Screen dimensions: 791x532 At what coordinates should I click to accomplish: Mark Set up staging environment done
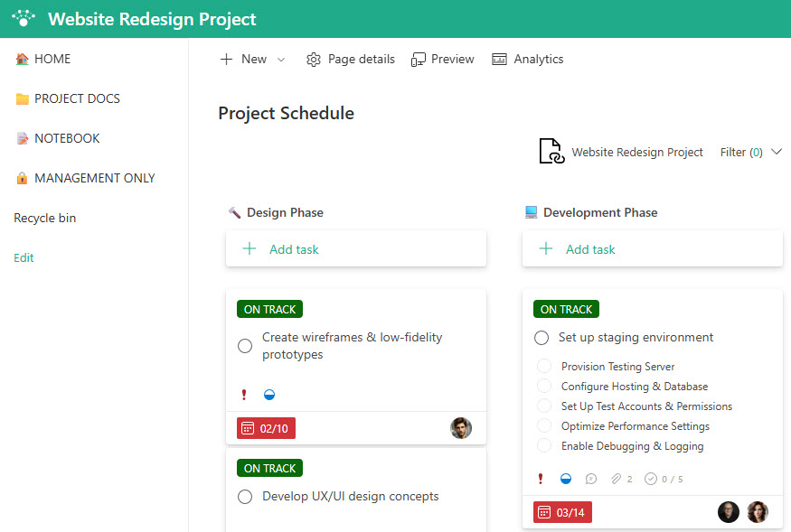coord(541,338)
